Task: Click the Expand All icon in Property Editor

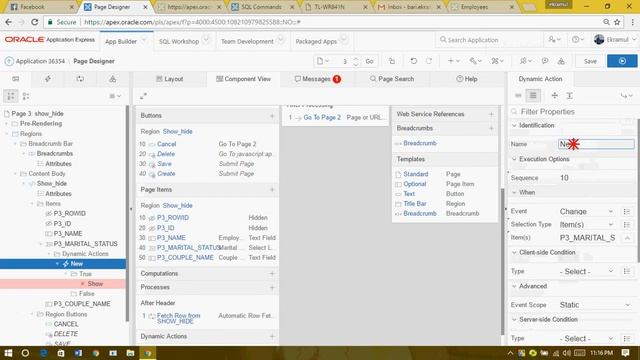Action: pos(569,96)
